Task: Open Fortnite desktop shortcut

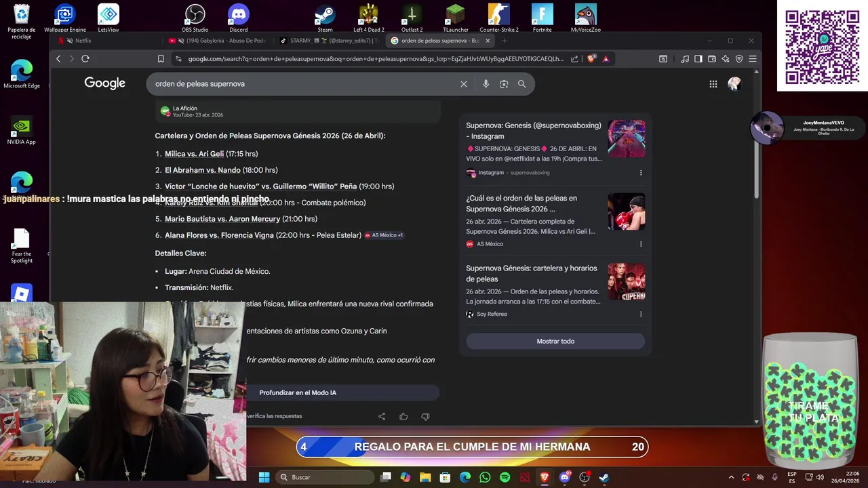Action: click(542, 18)
